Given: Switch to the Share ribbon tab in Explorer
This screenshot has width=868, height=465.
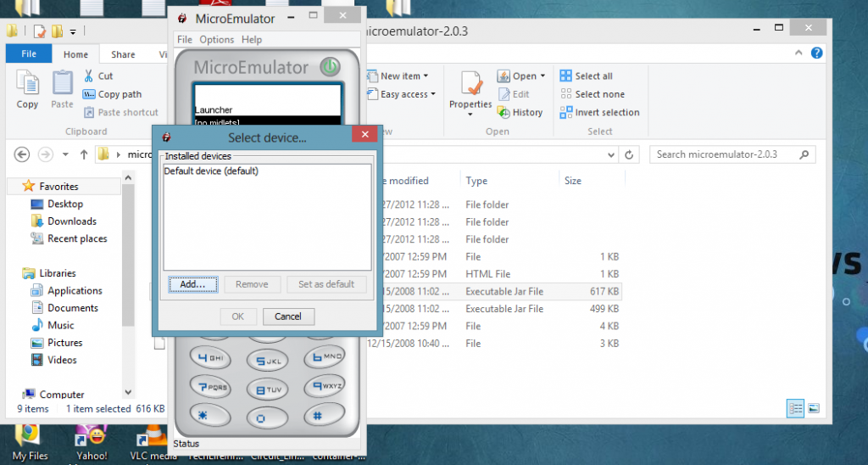Looking at the screenshot, I should tap(123, 54).
